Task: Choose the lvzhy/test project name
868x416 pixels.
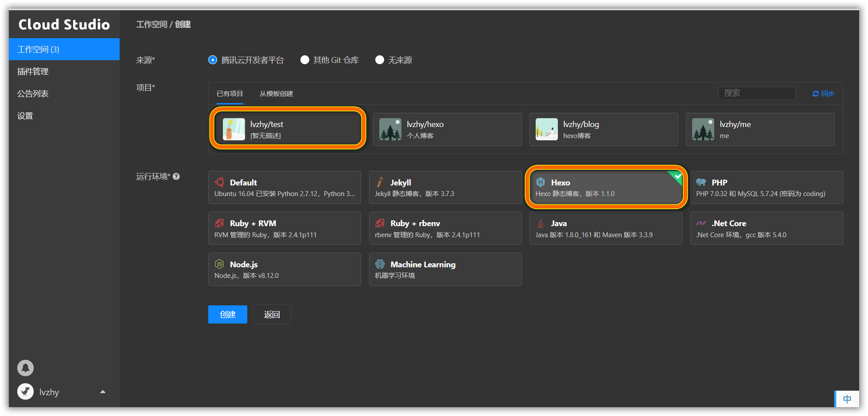Action: 267,124
